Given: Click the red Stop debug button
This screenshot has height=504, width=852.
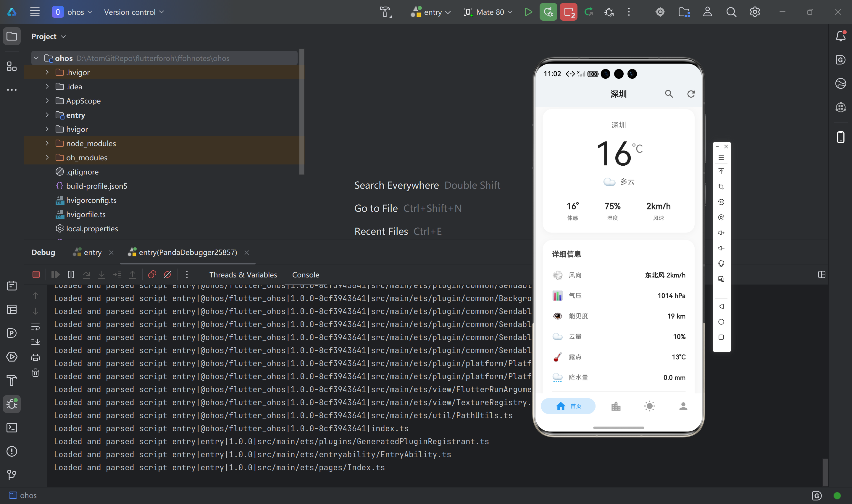Looking at the screenshot, I should pos(36,274).
